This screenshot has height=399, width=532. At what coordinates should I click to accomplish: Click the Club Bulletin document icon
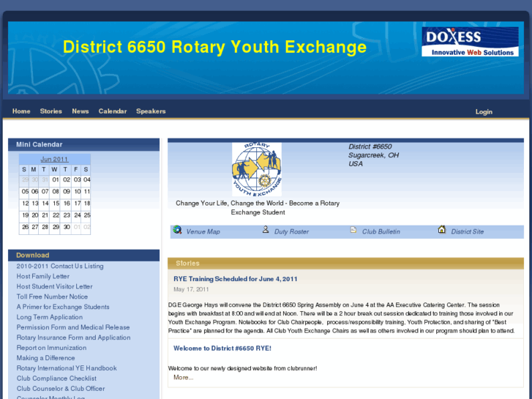[353, 231]
